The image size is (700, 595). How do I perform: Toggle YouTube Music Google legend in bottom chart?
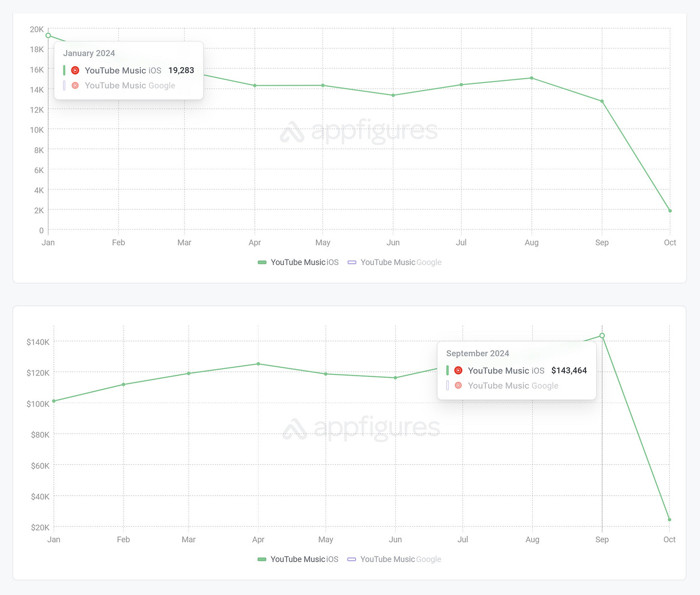click(394, 559)
